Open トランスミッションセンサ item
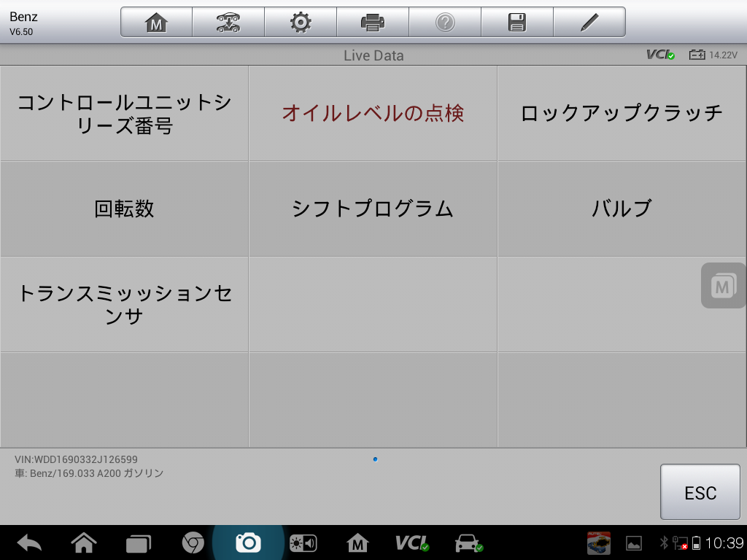Viewport: 747px width, 560px height. (x=124, y=305)
